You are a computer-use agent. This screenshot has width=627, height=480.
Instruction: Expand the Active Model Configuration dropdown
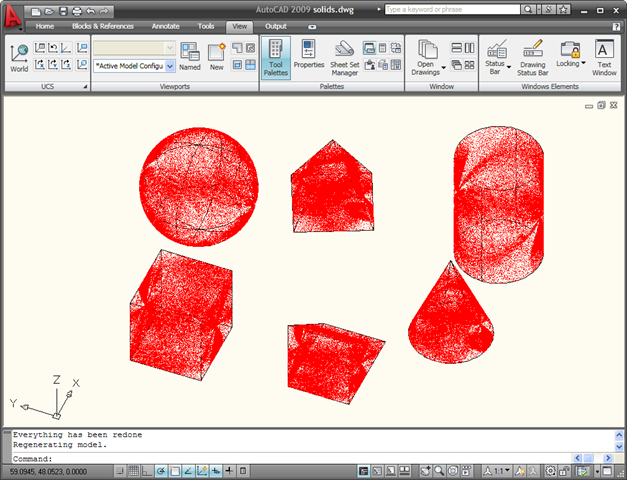click(170, 65)
